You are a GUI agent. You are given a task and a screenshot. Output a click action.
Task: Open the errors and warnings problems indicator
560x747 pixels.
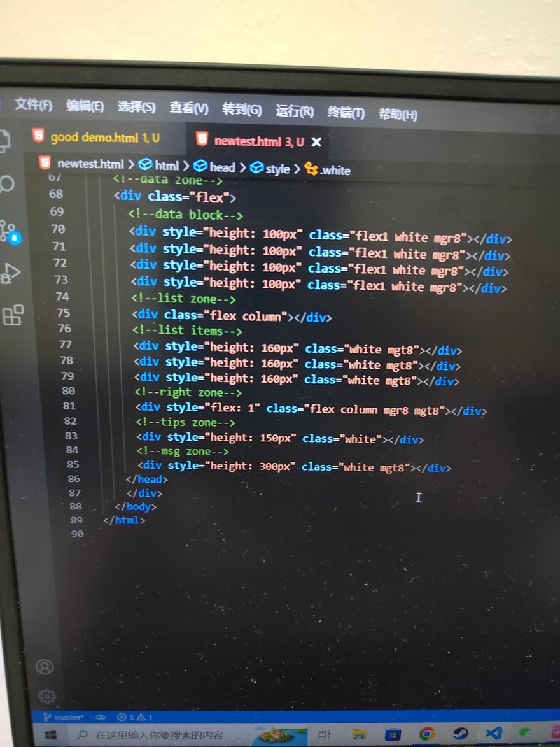click(x=135, y=717)
